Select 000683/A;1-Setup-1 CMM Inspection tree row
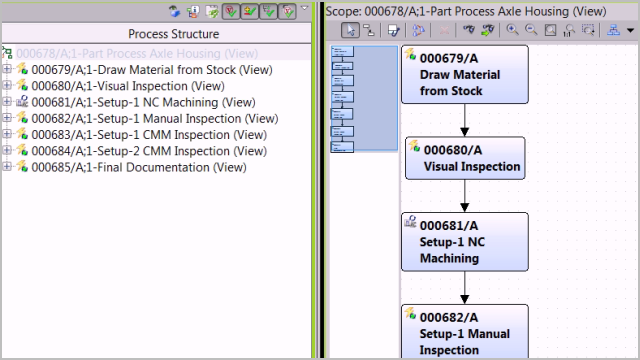This screenshot has width=640, height=360. point(149,135)
